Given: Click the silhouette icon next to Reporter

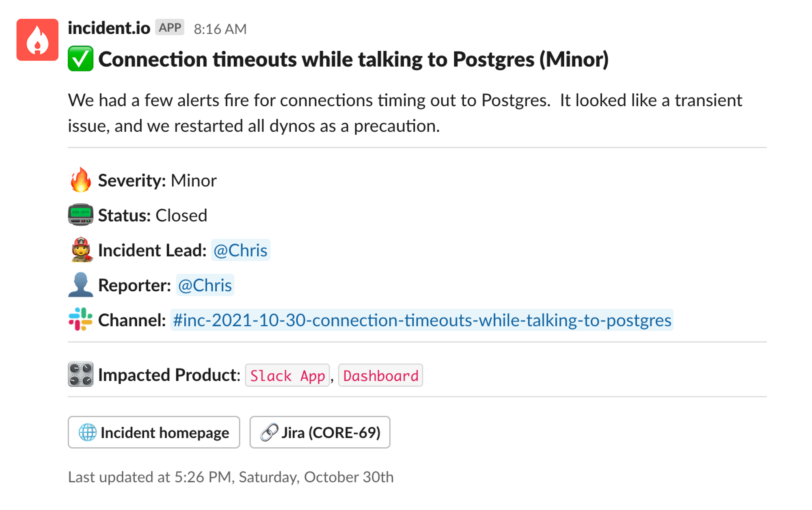Looking at the screenshot, I should 80,284.
